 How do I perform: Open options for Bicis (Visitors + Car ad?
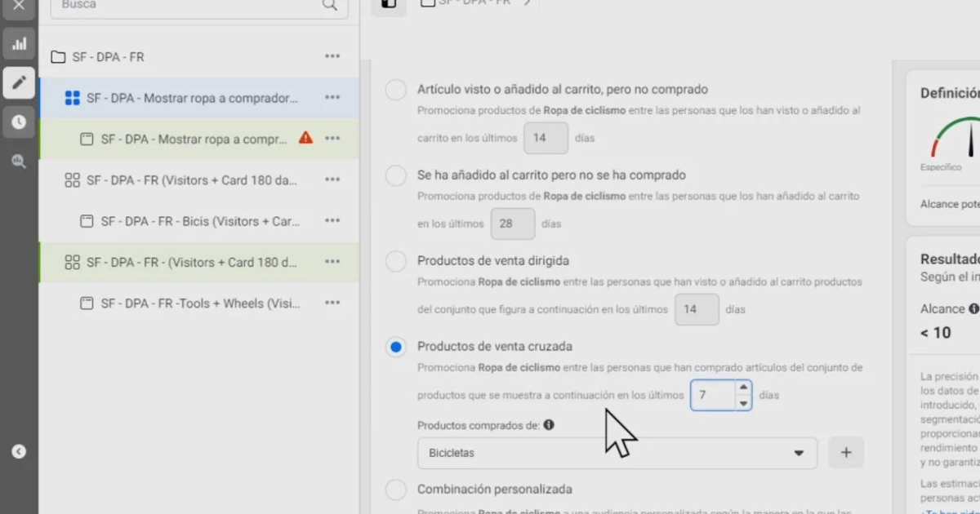(332, 220)
